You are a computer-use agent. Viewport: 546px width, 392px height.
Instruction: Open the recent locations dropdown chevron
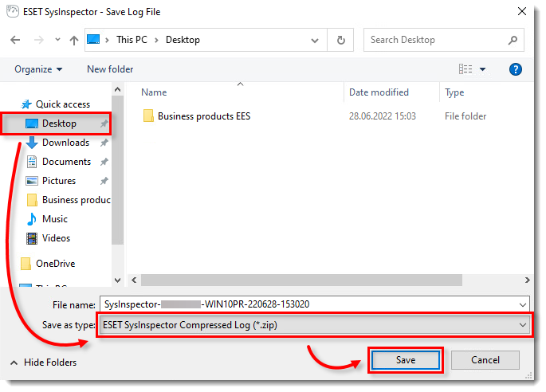(x=58, y=40)
